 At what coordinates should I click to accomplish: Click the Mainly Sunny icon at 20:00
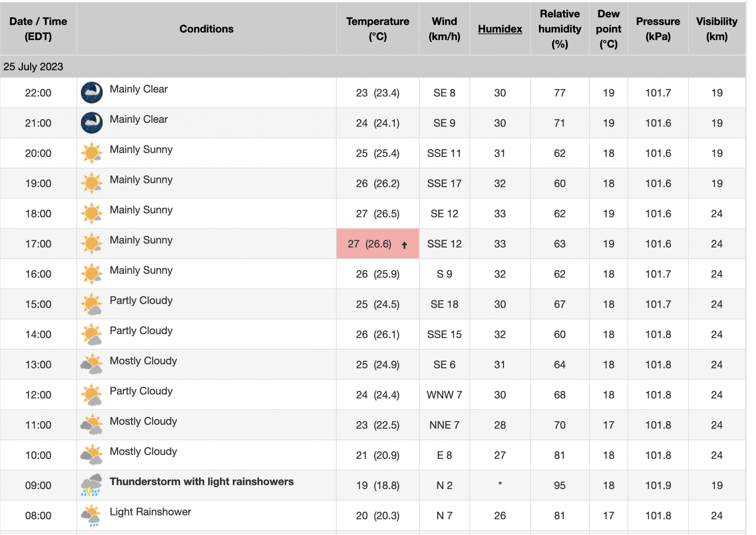[x=92, y=153]
